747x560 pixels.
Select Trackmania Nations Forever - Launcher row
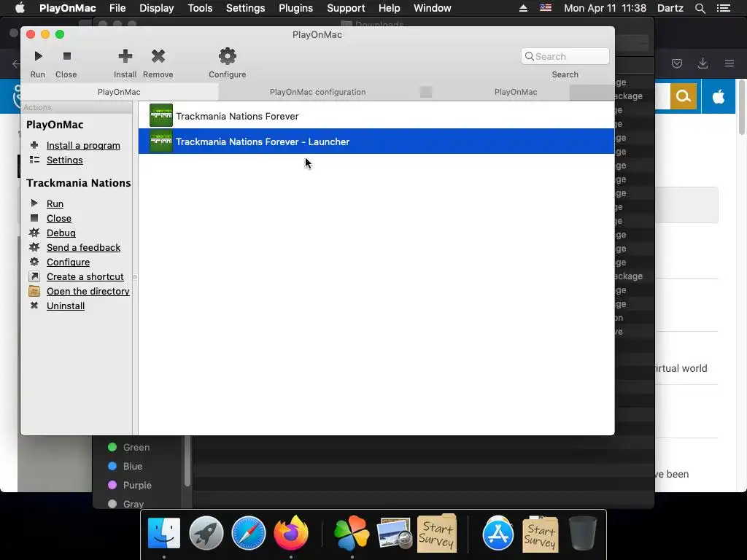pyautogui.click(x=376, y=141)
